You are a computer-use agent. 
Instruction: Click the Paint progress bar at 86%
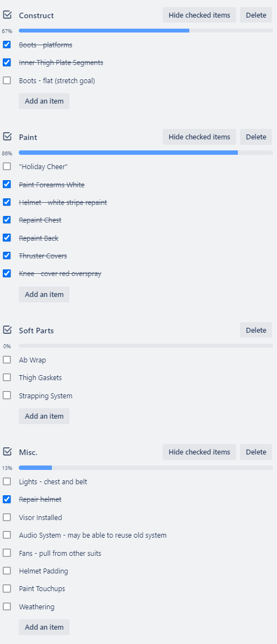point(146,153)
